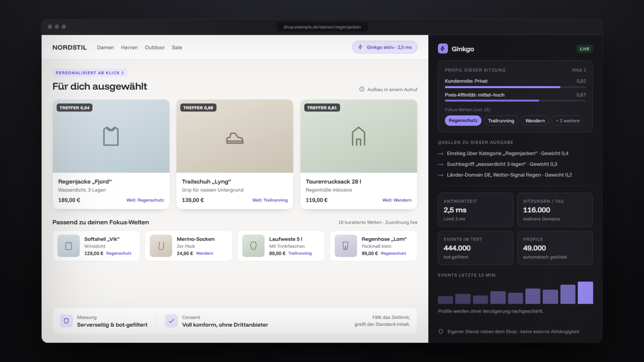Click the clock icon beside Aufbau in einem Aufruf
Image resolution: width=644 pixels, height=362 pixels.
[362, 89]
